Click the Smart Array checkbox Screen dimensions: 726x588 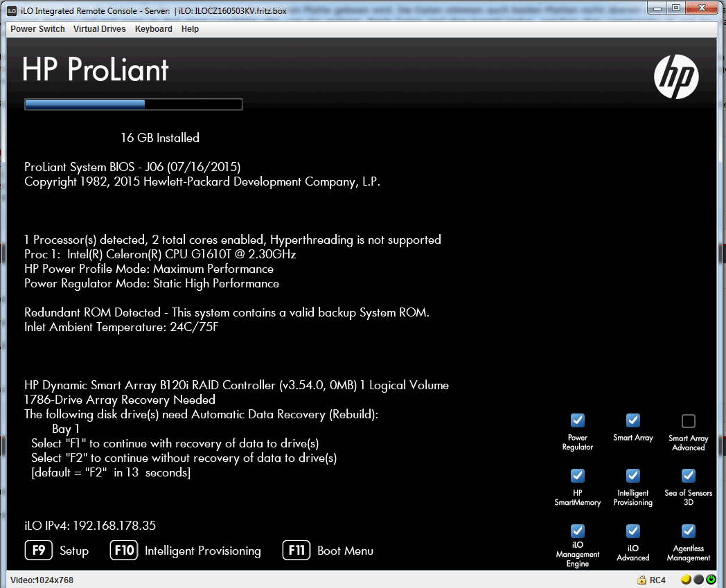(x=633, y=420)
